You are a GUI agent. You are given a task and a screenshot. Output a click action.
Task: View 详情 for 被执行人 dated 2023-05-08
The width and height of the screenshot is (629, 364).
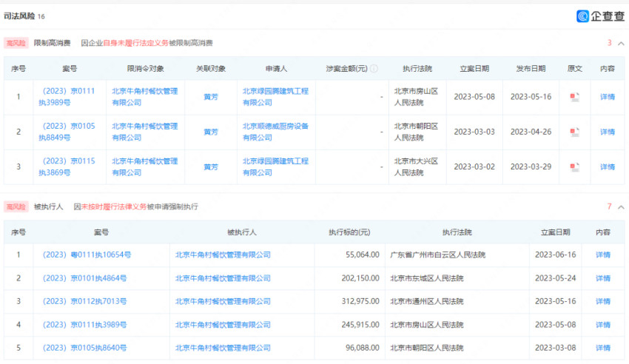(603, 324)
